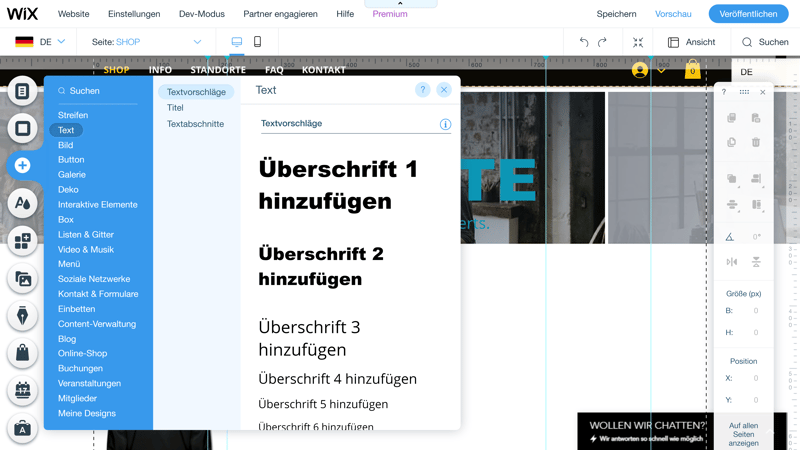Click the Redo arrow in the toolbar
800x450 pixels.
tap(602, 42)
